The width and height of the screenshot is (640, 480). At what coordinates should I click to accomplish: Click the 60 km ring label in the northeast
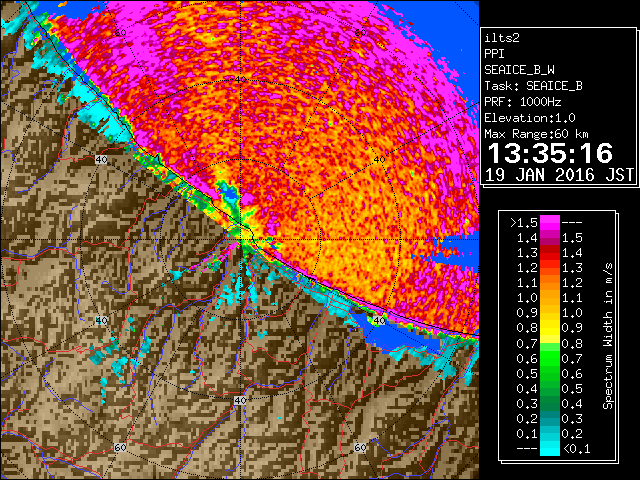coord(360,32)
